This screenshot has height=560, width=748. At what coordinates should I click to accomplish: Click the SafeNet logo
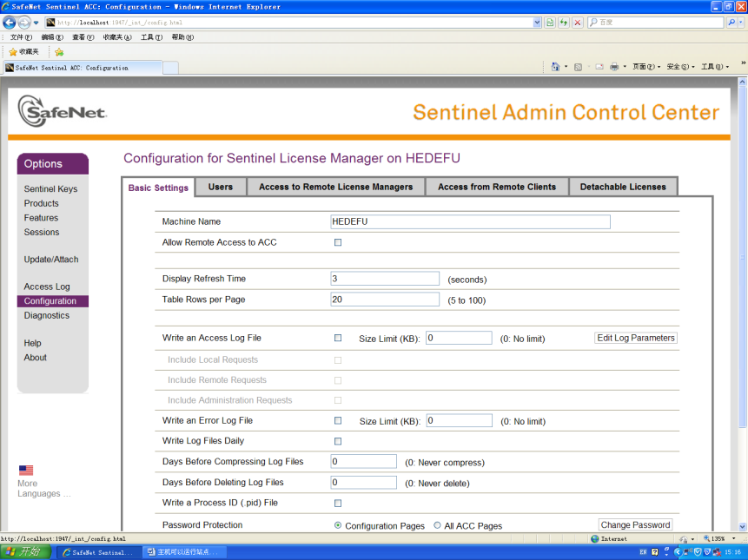pyautogui.click(x=63, y=111)
